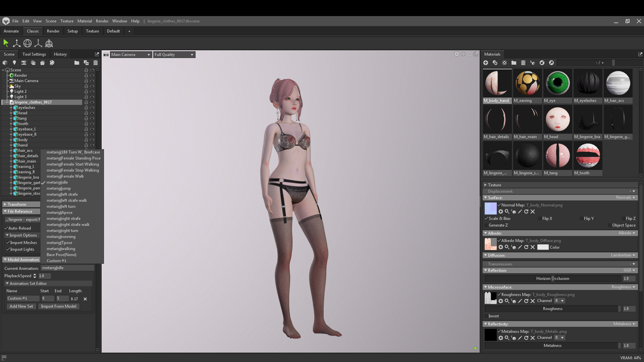Expand the Texture section
The height and width of the screenshot is (362, 644).
(x=486, y=185)
